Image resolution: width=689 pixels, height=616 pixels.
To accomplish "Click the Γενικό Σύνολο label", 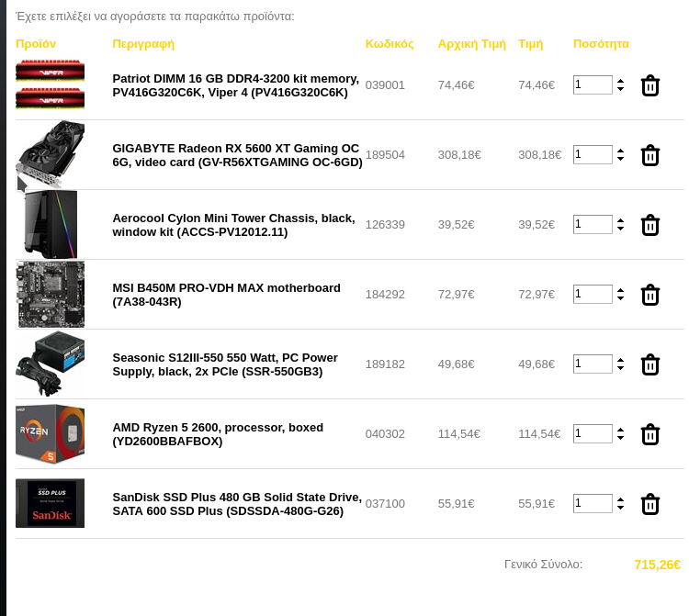I will click(543, 565).
